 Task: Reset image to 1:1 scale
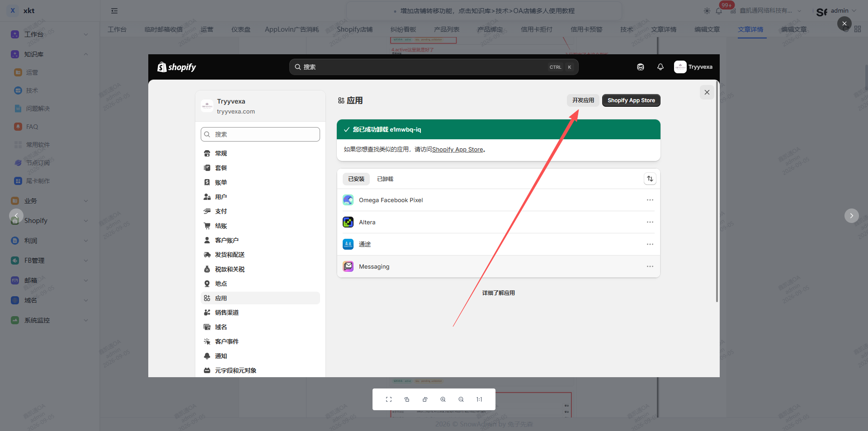(479, 399)
